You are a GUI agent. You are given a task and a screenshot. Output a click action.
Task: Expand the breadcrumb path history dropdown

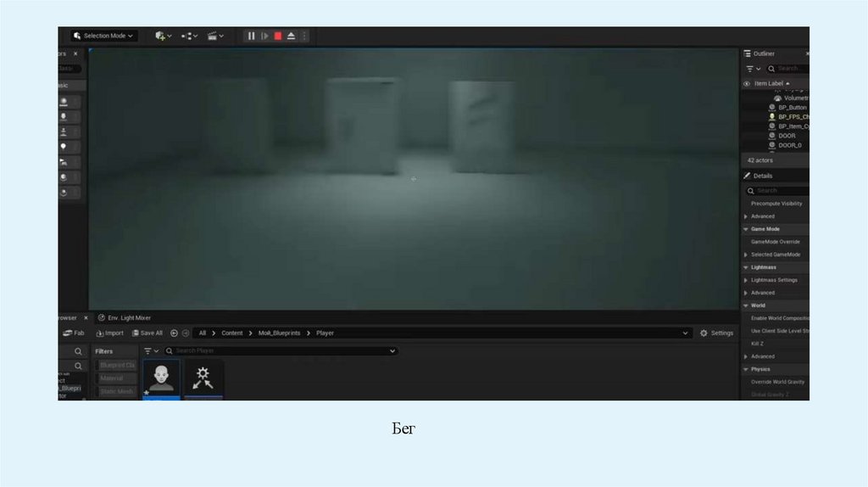pos(685,333)
